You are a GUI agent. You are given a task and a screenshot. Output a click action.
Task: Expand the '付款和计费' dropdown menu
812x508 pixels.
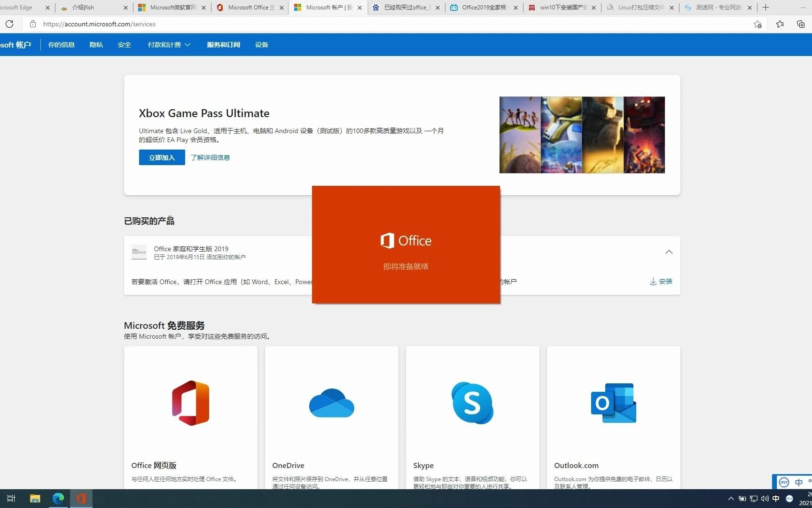coord(169,45)
